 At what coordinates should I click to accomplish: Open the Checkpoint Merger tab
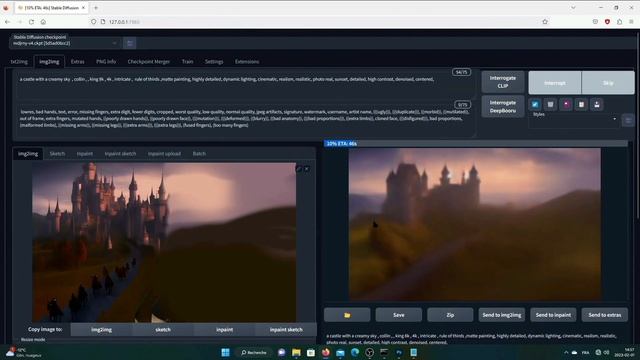point(149,62)
